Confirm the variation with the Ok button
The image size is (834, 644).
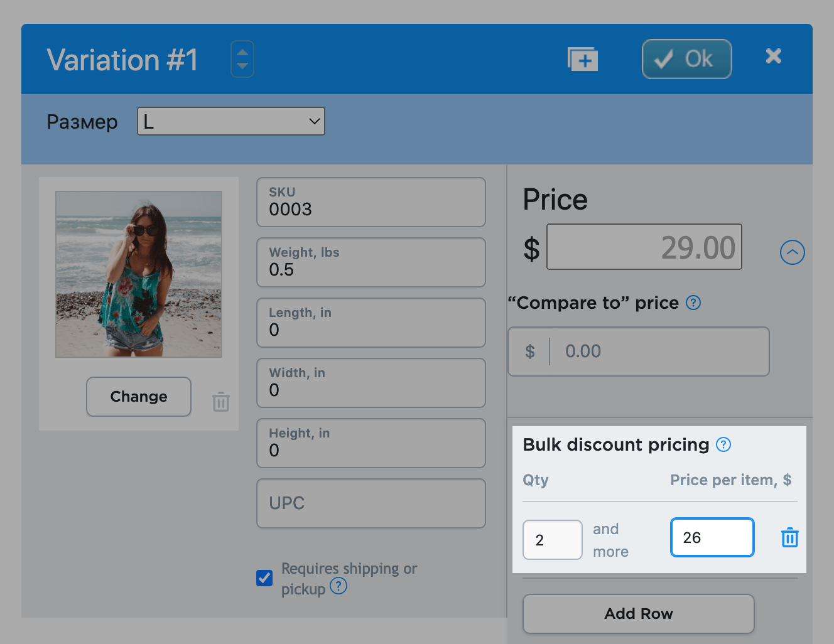(686, 58)
